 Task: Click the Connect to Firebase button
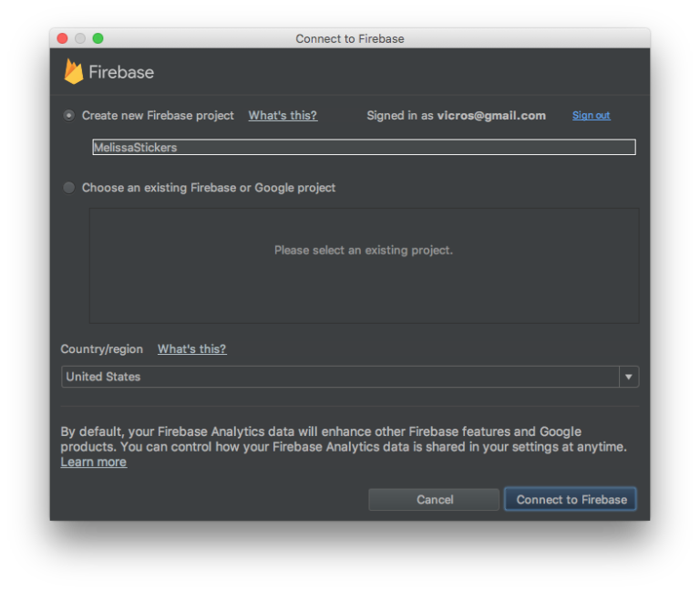pos(571,500)
